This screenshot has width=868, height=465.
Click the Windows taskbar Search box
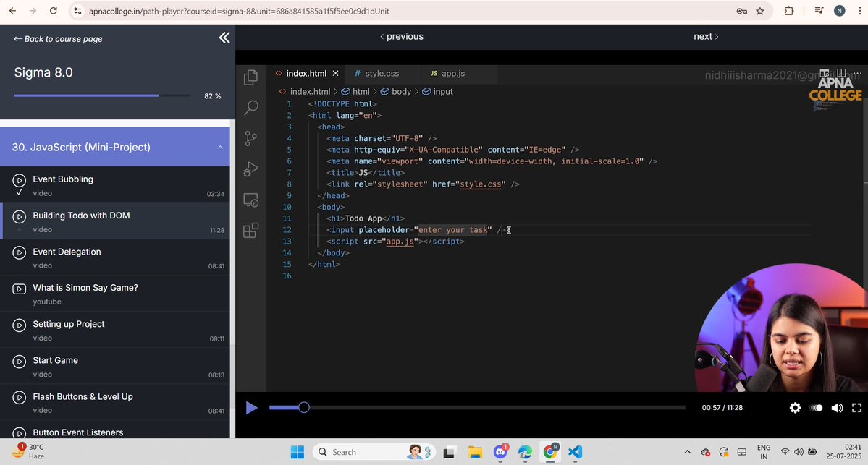tap(374, 452)
